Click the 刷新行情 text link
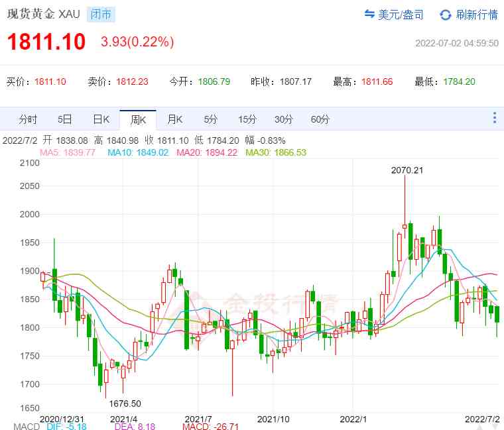504x430 pixels. coord(477,15)
